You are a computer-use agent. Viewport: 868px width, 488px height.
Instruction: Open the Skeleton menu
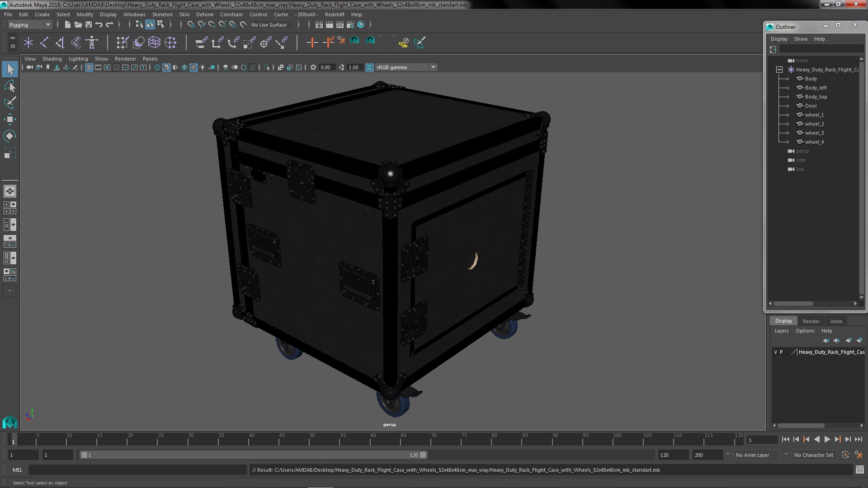(162, 14)
